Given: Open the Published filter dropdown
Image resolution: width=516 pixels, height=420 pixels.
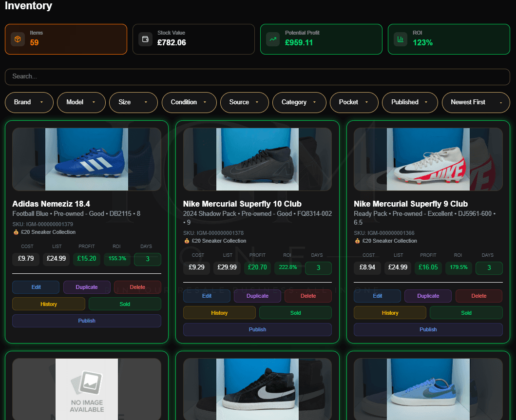Looking at the screenshot, I should click(410, 102).
